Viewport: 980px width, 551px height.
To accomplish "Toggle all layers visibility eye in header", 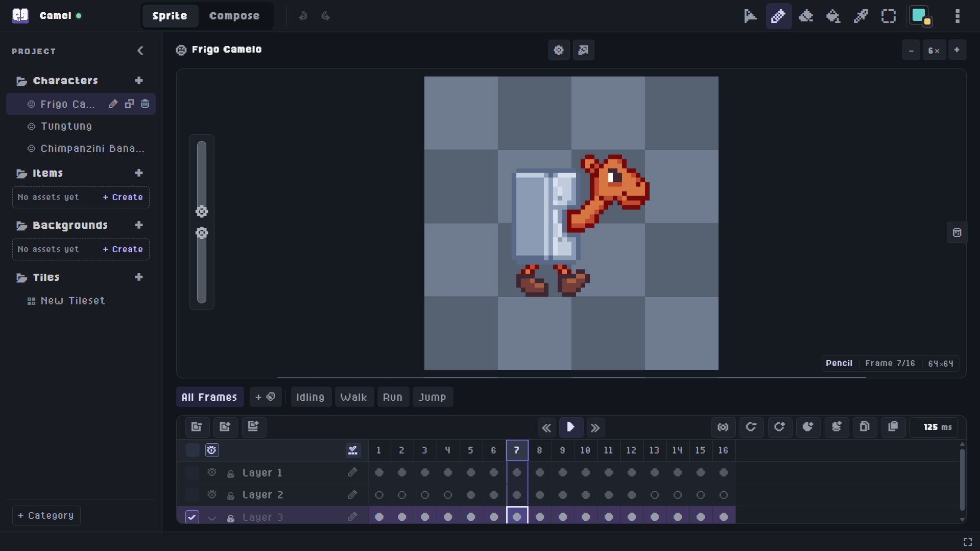I will click(212, 450).
